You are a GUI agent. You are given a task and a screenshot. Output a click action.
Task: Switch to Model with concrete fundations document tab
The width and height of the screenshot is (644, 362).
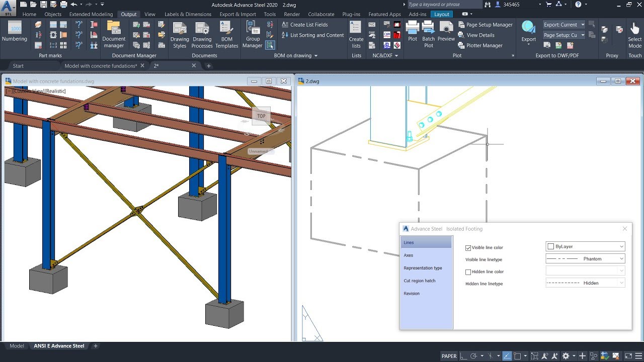point(101,66)
